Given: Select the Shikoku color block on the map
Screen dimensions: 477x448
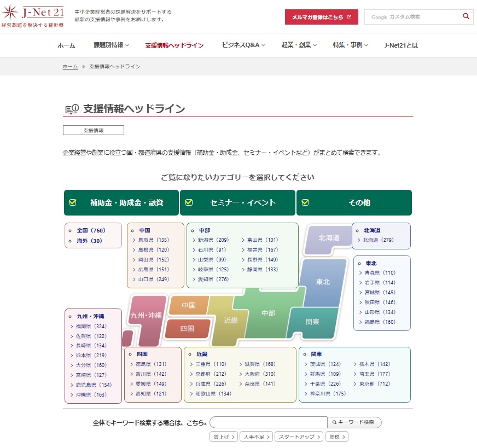Looking at the screenshot, I should 187,329.
